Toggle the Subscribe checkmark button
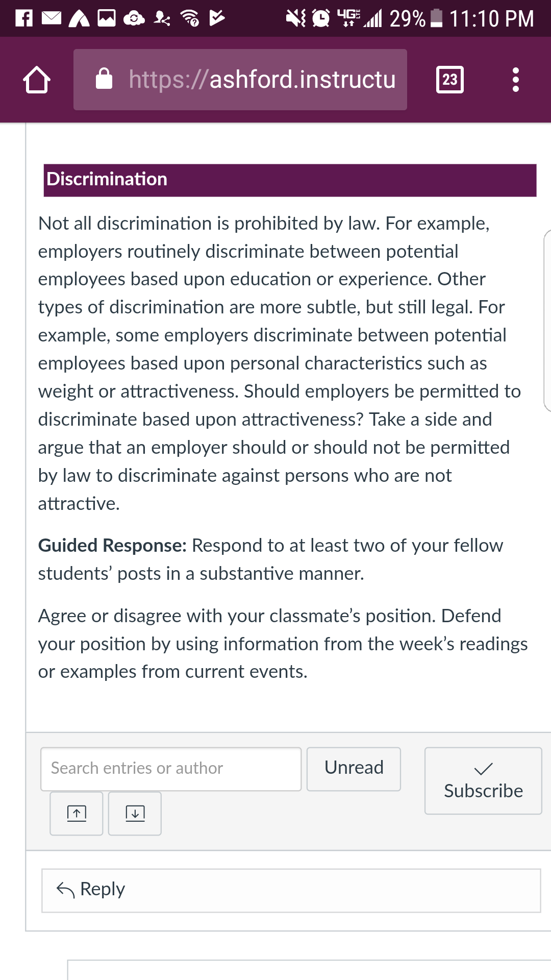Screen dimensions: 551x980 483,780
